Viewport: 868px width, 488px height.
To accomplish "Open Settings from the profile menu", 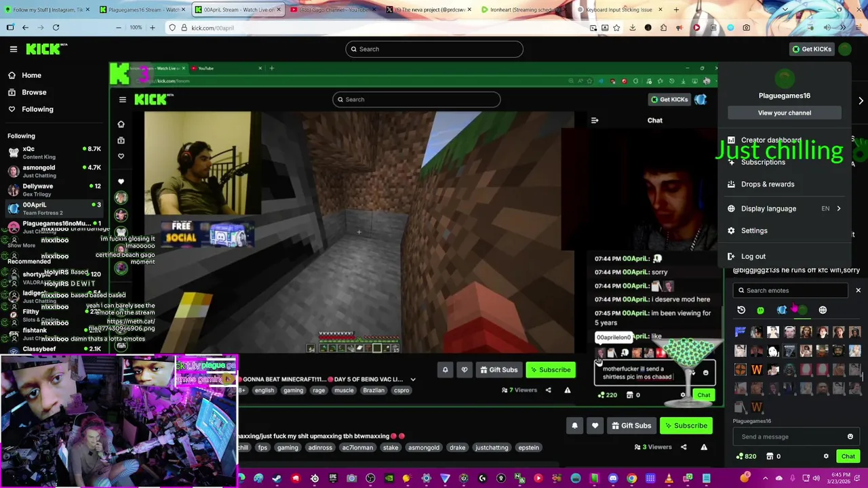I will click(x=754, y=230).
